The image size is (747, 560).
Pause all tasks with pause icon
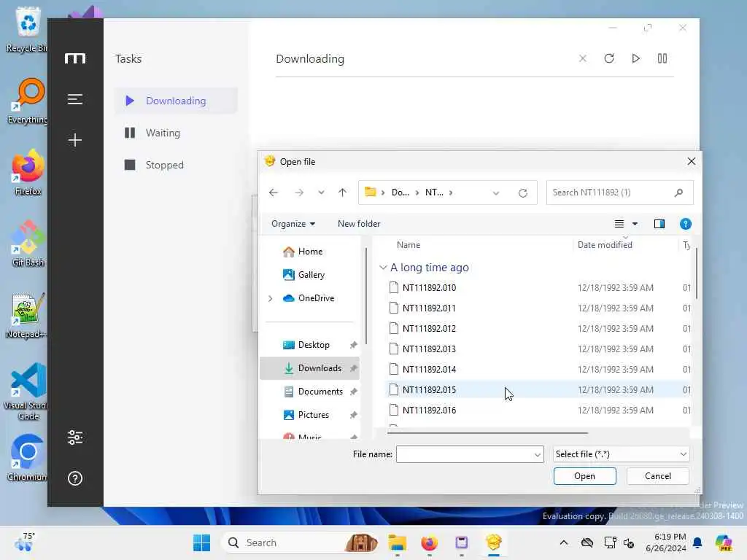pyautogui.click(x=662, y=58)
